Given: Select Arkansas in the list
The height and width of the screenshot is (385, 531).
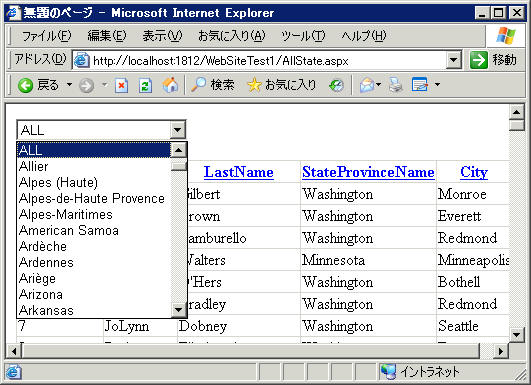Looking at the screenshot, I should pos(94,310).
